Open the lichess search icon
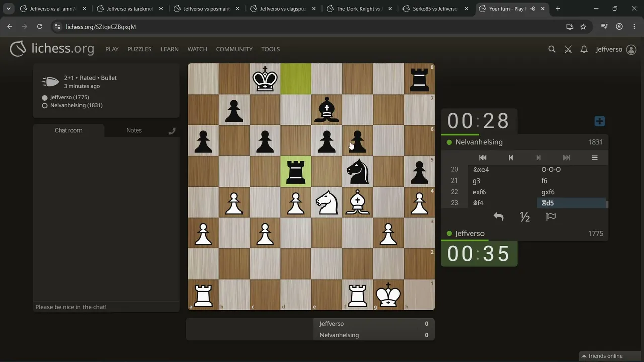 pos(552,49)
